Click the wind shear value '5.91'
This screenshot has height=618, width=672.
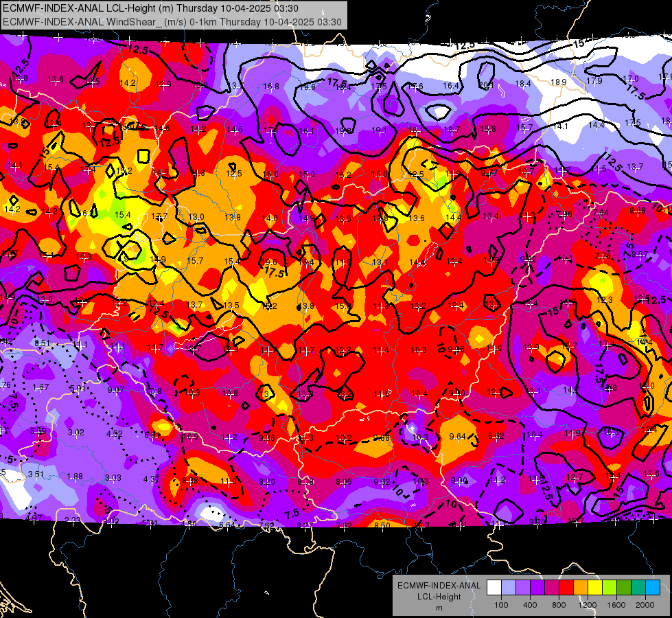(x=78, y=389)
